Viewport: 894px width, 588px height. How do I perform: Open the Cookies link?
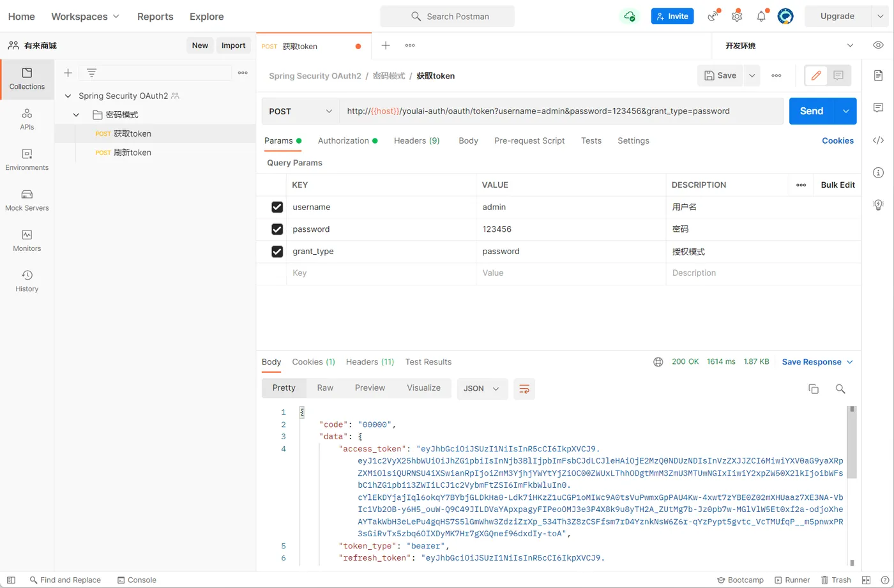click(838, 140)
